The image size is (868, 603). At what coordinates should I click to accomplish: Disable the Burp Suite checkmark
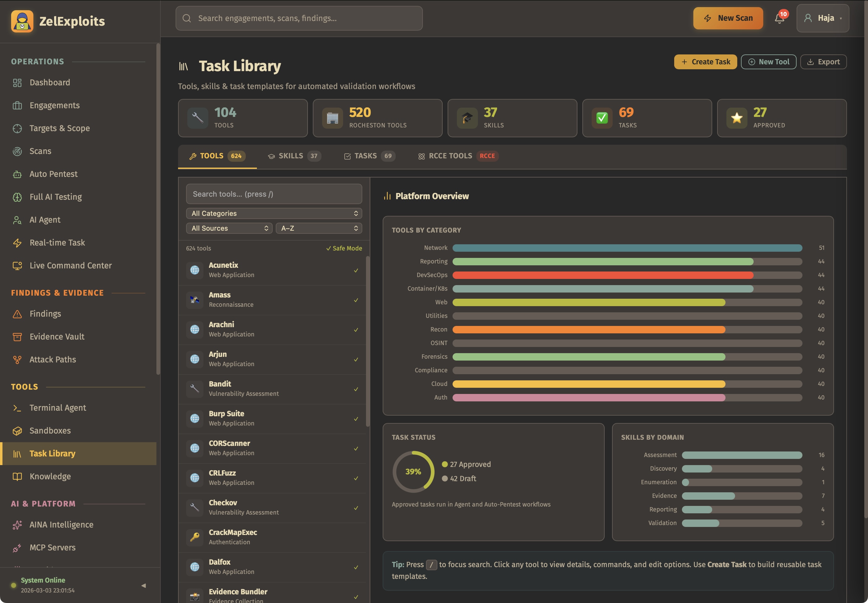(x=355, y=419)
